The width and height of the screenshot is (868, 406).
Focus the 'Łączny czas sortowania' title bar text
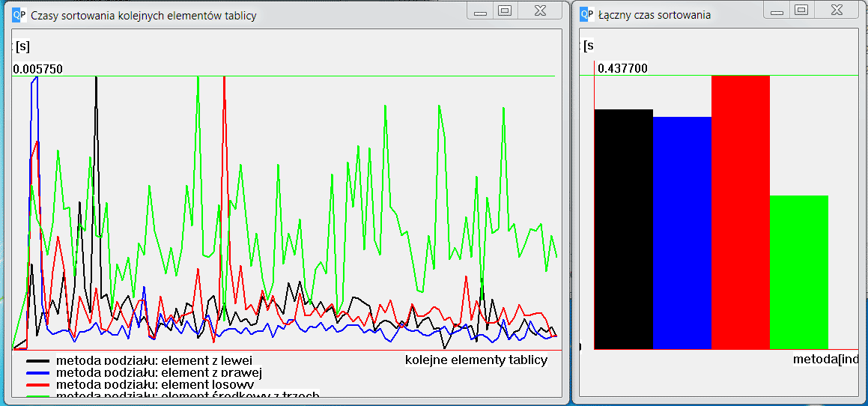(655, 15)
